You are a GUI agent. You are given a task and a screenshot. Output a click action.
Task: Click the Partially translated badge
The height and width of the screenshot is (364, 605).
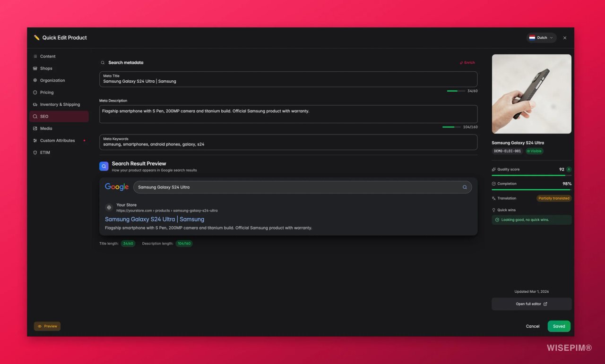(x=554, y=198)
